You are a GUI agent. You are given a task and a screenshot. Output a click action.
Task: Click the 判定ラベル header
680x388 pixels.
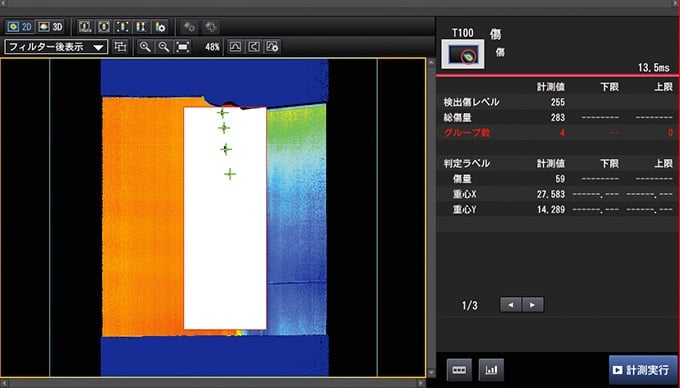pos(467,163)
